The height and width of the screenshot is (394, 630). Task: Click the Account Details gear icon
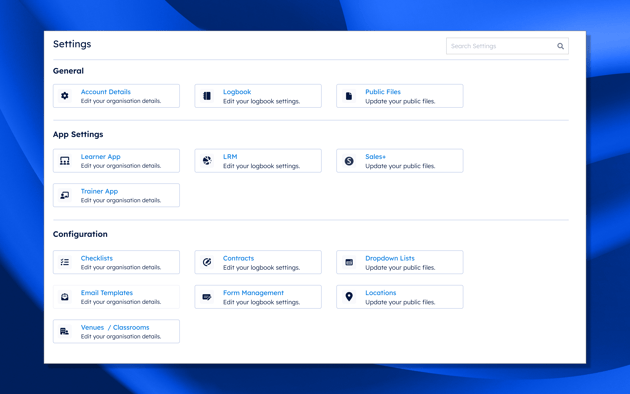click(x=65, y=96)
